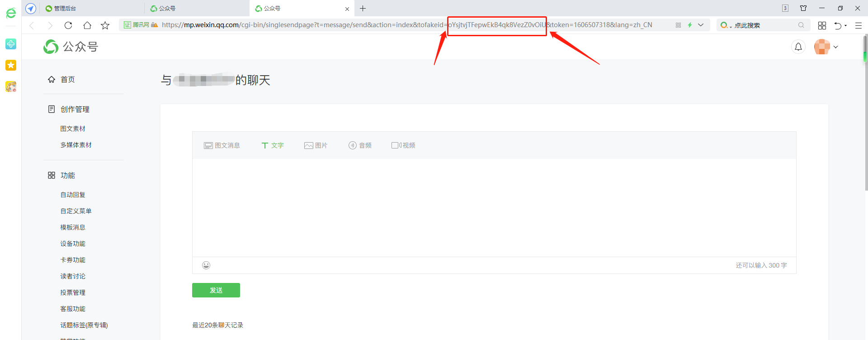
Task: Click the search engine selector dropdown
Action: [x=726, y=25]
